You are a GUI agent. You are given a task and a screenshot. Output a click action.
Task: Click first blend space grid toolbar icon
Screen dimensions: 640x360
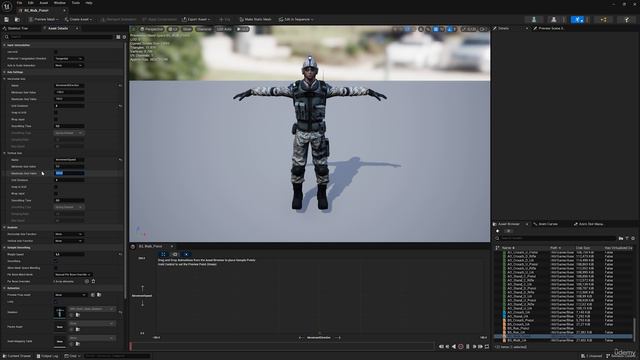pyautogui.click(x=163, y=254)
